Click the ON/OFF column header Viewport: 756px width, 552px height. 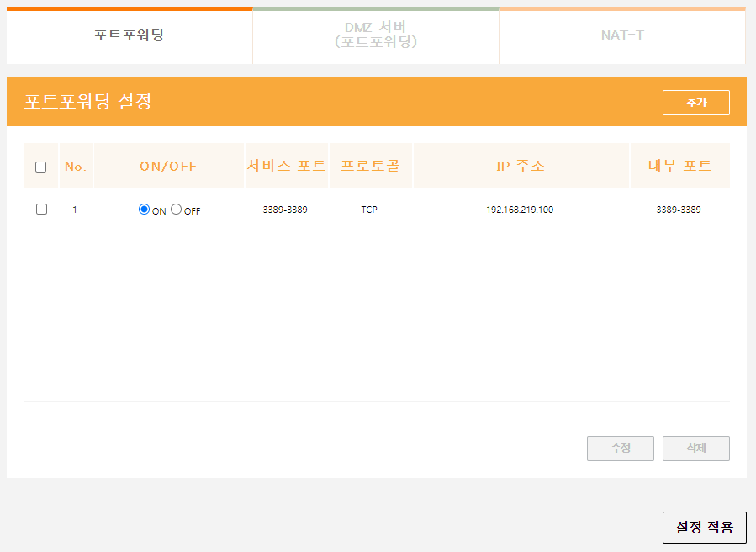coord(169,166)
